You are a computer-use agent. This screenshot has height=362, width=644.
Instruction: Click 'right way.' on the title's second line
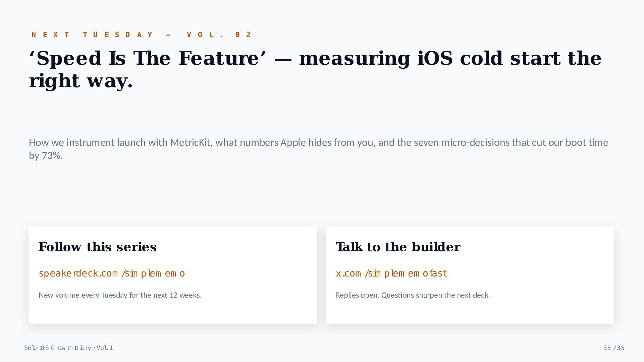pos(81,81)
